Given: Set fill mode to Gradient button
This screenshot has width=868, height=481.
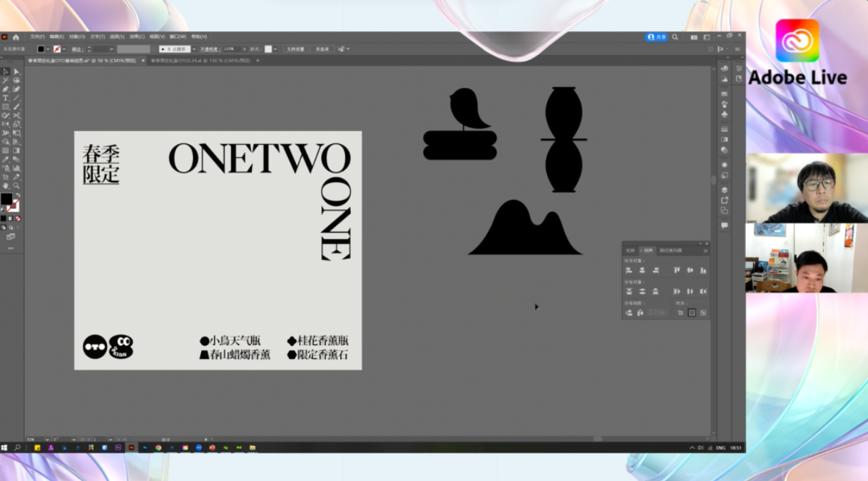Looking at the screenshot, I should pos(10,218).
